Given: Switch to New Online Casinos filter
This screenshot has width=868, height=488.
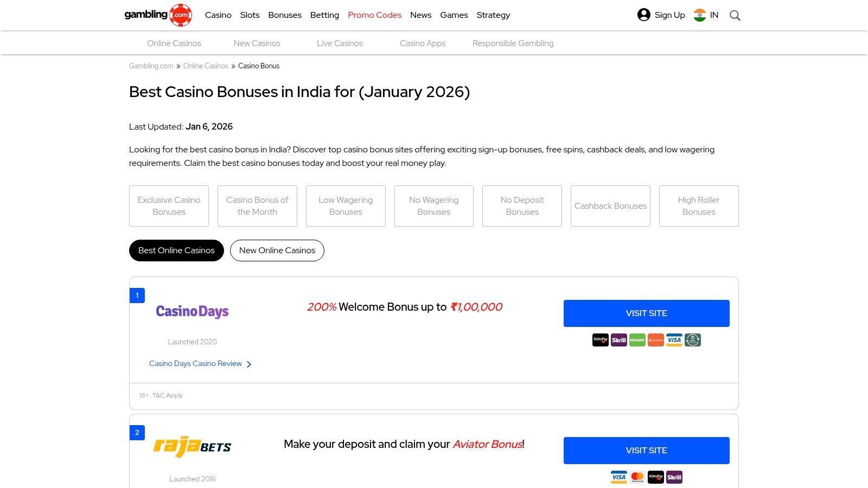Looking at the screenshot, I should click(x=277, y=251).
